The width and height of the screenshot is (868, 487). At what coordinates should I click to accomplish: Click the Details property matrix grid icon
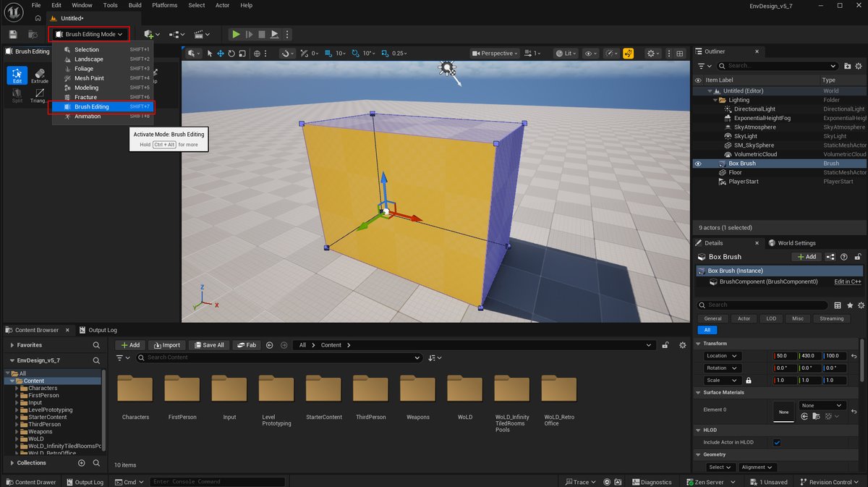pos(838,305)
